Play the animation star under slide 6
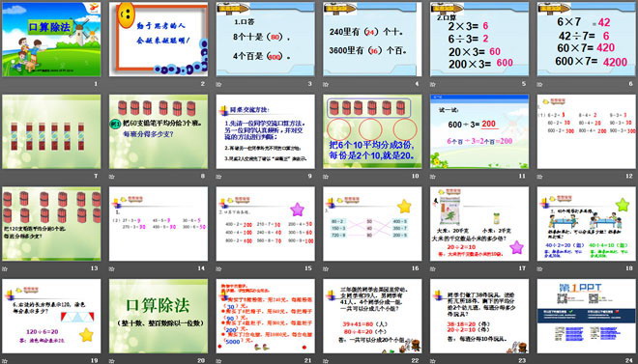 click(x=539, y=85)
